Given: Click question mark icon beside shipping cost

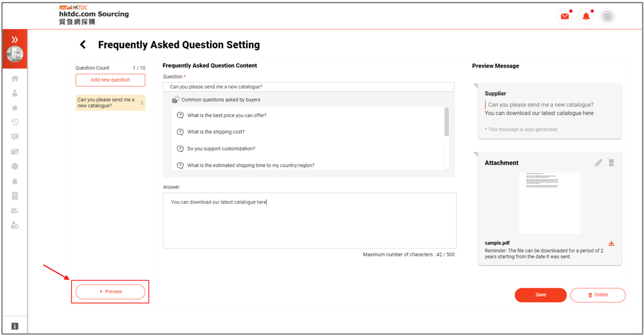Looking at the screenshot, I should [x=180, y=132].
